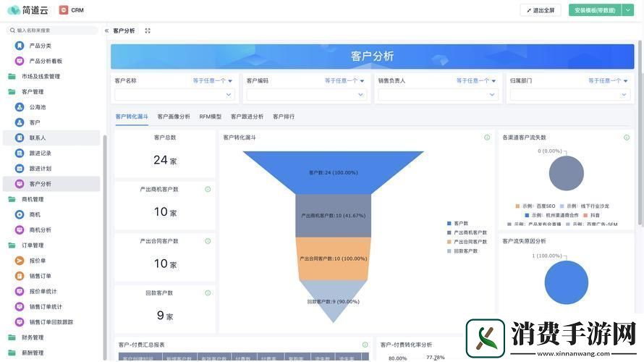The width and height of the screenshot is (644, 362).
Task: Switch to 客户排行 tab
Action: [x=284, y=117]
